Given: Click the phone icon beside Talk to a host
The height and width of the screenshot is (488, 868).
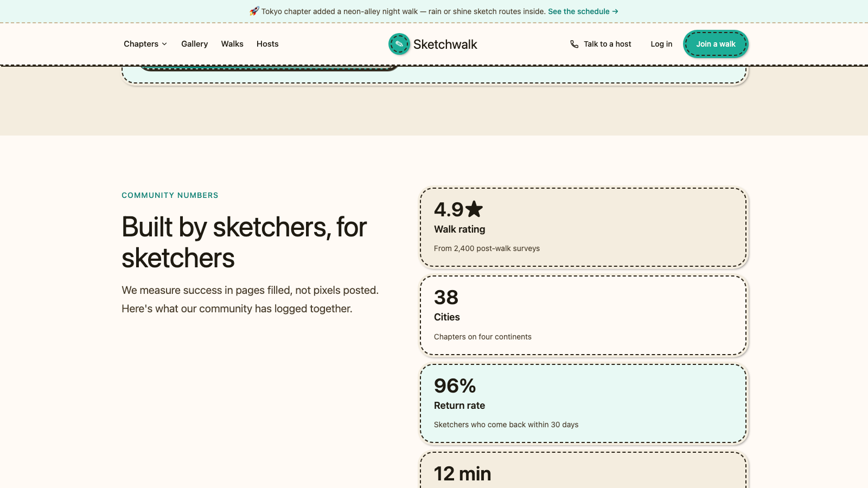Looking at the screenshot, I should coord(575,44).
